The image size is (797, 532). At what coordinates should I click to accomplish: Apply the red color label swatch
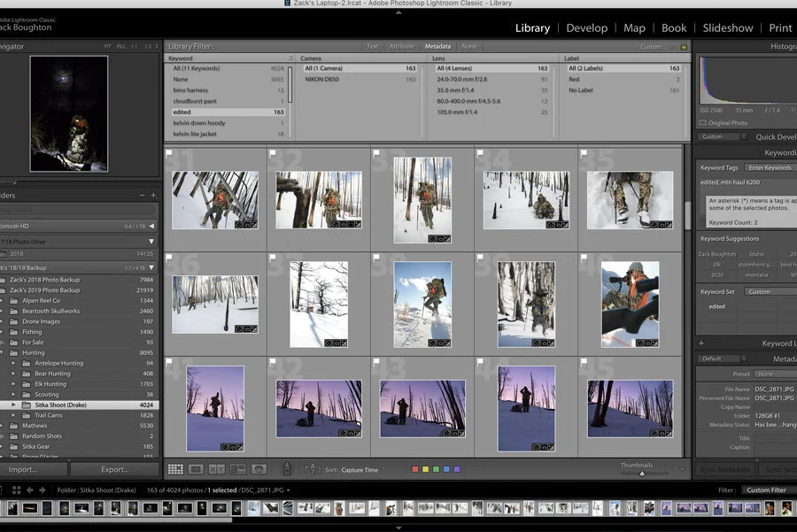(415, 469)
